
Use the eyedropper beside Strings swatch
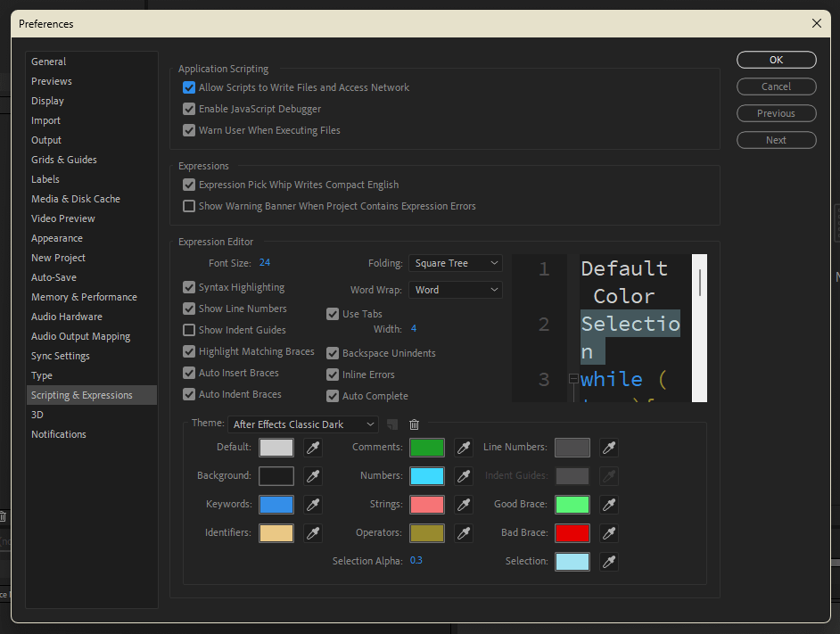(464, 505)
